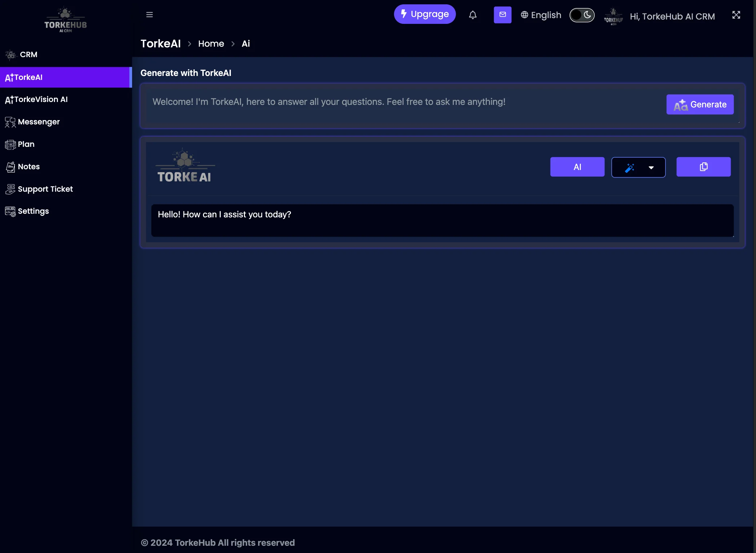The image size is (756, 553).
Task: Go to Home breadcrumb link
Action: [x=211, y=44]
